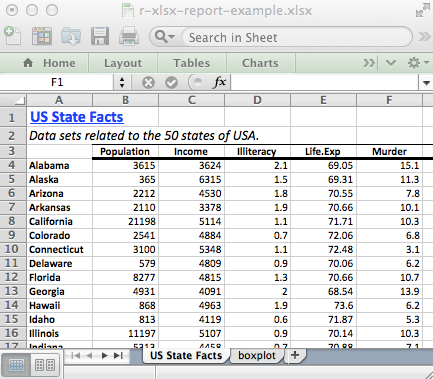Collapse the ribbon with chevron arrow
This screenshot has height=379, width=433.
(x=390, y=63)
